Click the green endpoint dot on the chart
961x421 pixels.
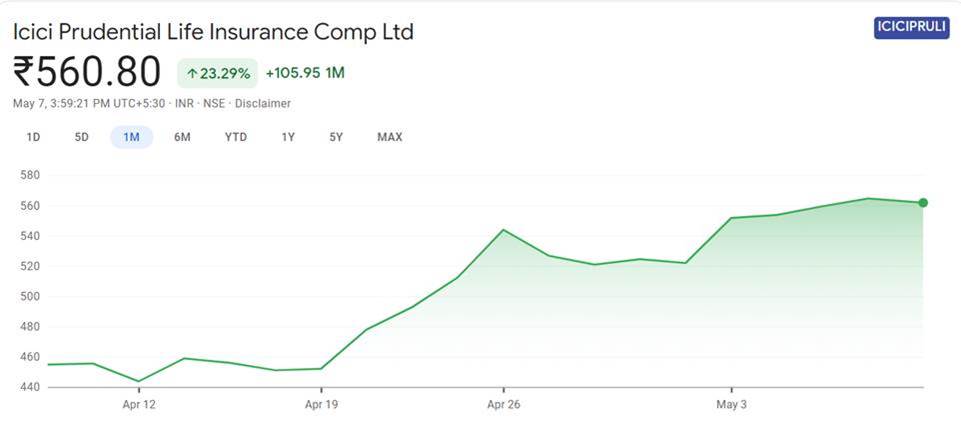pos(923,203)
